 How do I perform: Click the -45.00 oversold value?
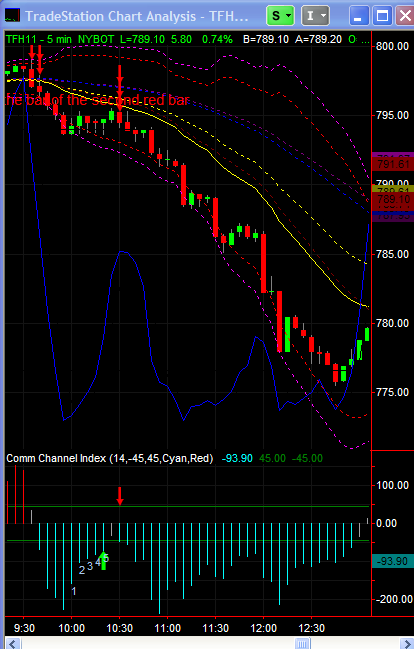coord(307,459)
